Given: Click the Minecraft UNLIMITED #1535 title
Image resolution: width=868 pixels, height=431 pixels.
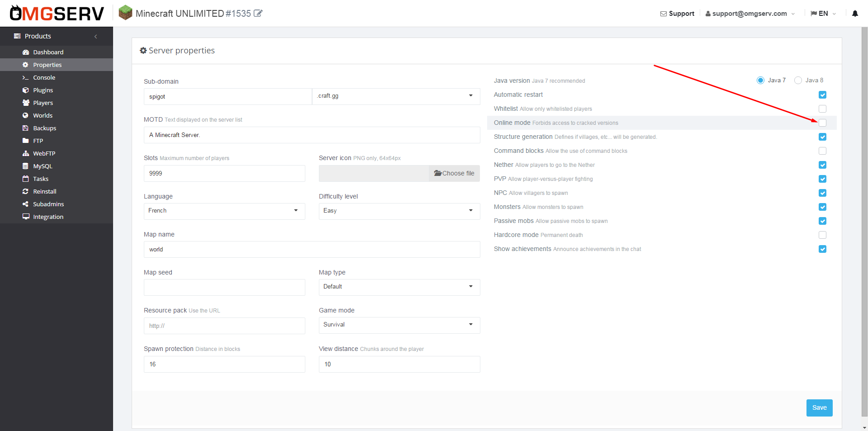Looking at the screenshot, I should click(193, 14).
